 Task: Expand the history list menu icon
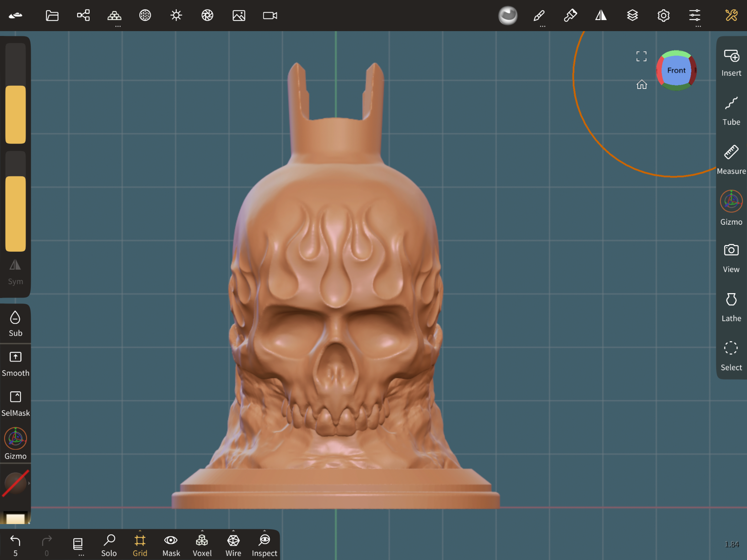78,544
